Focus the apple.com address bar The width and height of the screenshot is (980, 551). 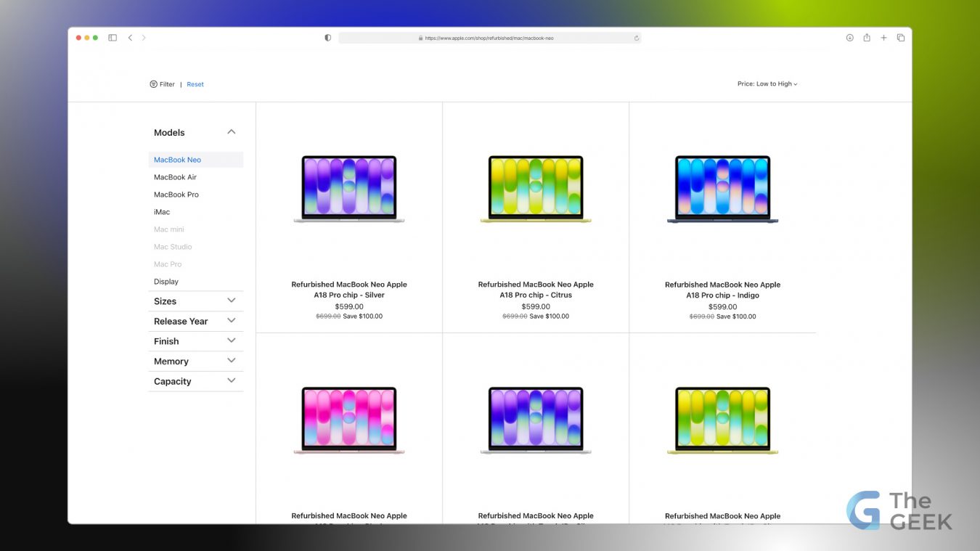coord(490,38)
